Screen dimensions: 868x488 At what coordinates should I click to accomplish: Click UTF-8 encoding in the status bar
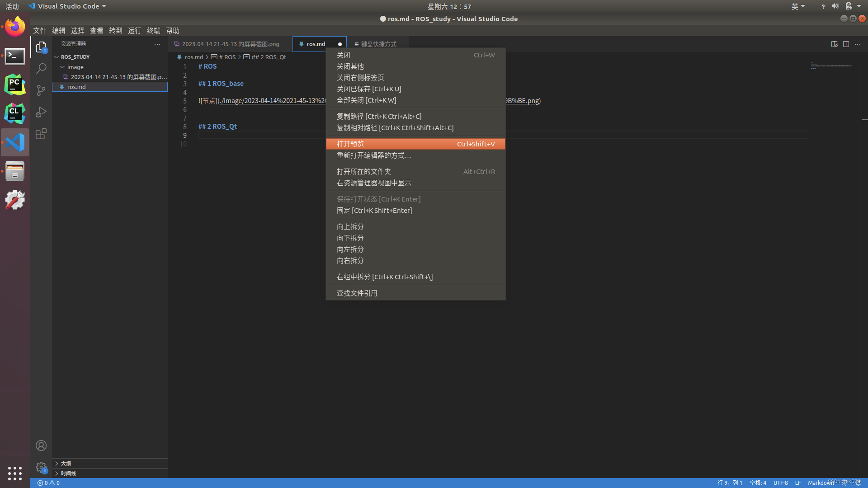point(780,483)
